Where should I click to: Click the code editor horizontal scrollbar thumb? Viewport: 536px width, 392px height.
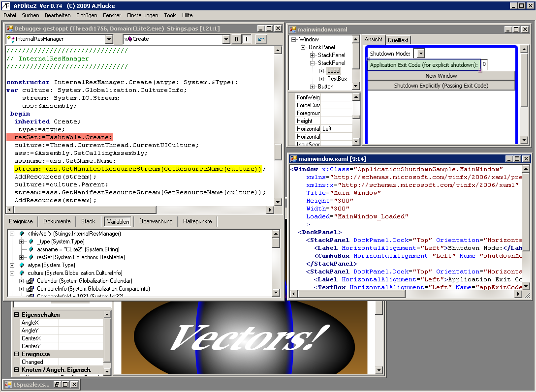pyautogui.click(x=85, y=210)
